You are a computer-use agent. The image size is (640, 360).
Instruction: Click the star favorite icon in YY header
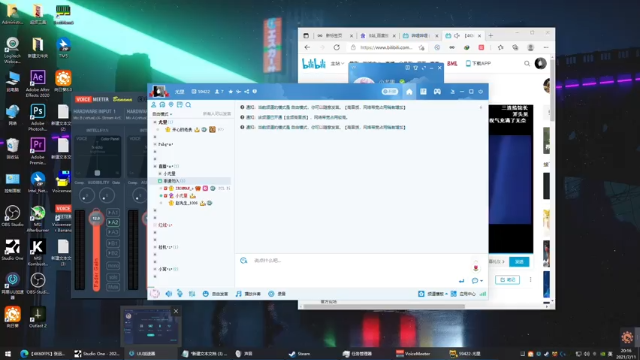pos(231,91)
